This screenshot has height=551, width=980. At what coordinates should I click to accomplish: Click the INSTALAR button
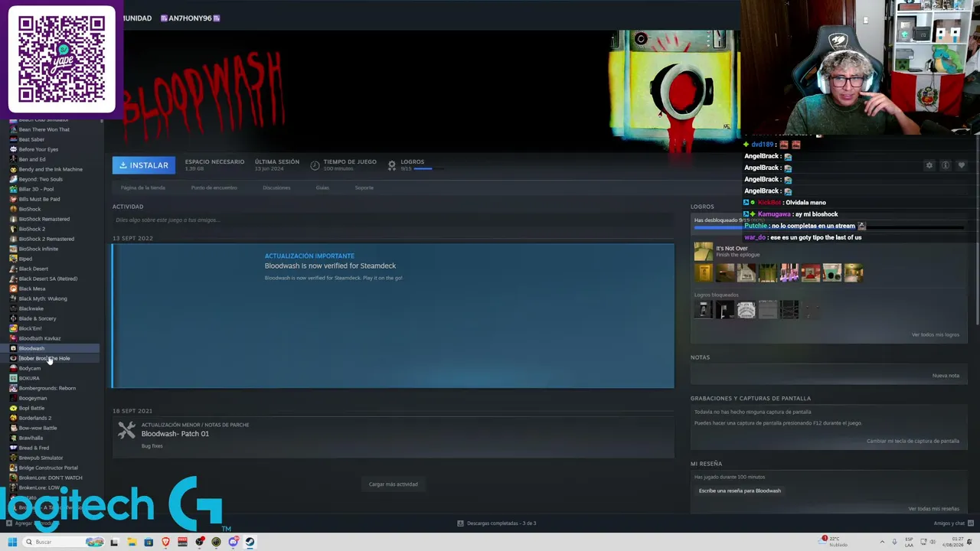[144, 165]
